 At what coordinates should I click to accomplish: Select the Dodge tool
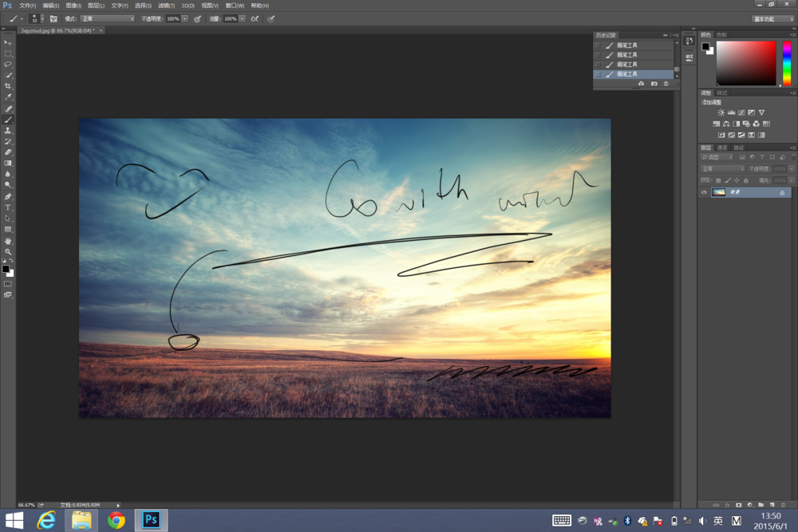coord(8,184)
